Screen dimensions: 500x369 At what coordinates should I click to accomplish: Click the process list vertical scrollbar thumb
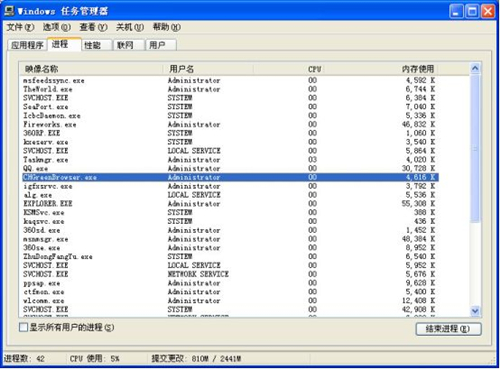pyautogui.click(x=475, y=148)
